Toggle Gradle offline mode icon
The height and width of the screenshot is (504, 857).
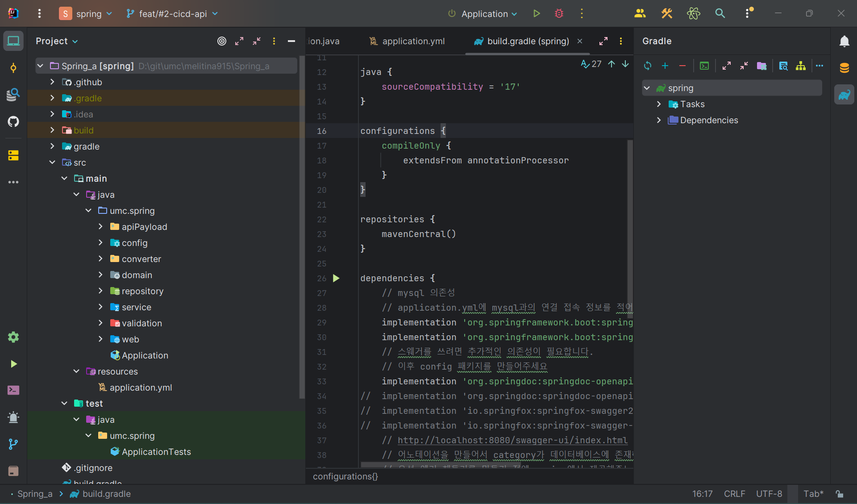762,66
